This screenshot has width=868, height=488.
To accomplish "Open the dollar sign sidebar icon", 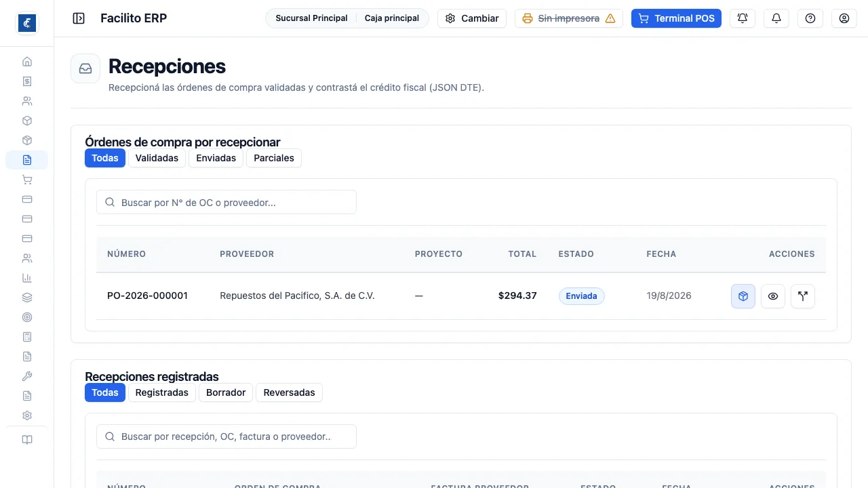I will point(27,81).
